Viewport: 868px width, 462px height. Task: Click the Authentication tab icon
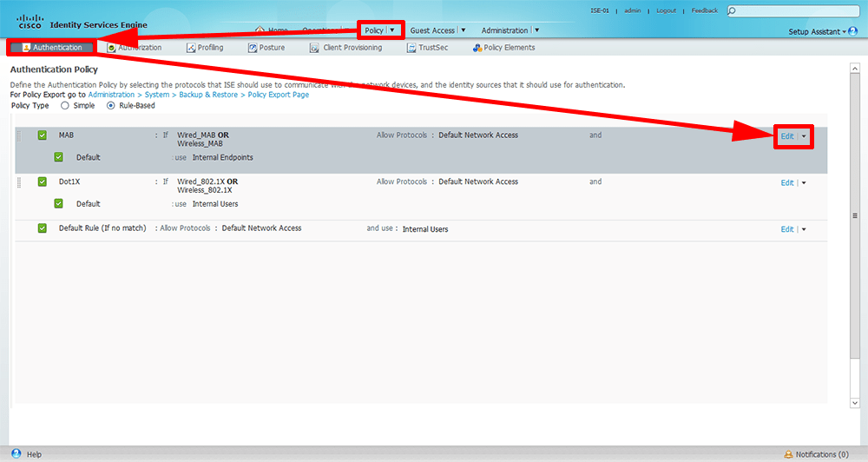(x=26, y=48)
